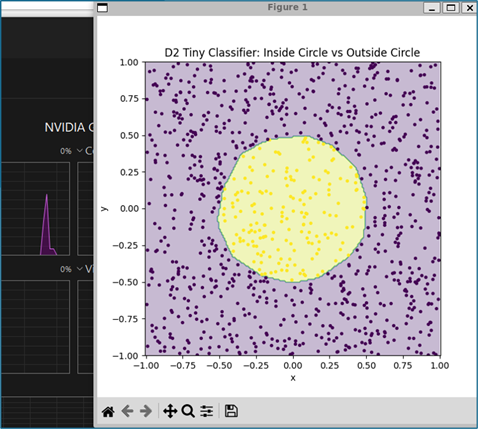This screenshot has height=429, width=478.
Task: Click the 0.50 tick label on the y axis
Action: [129, 135]
